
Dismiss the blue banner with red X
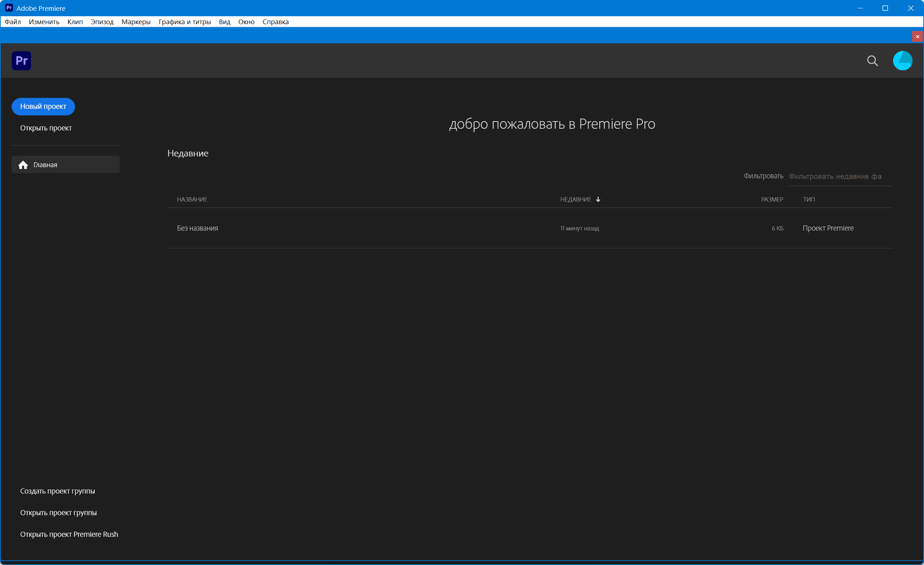point(917,36)
